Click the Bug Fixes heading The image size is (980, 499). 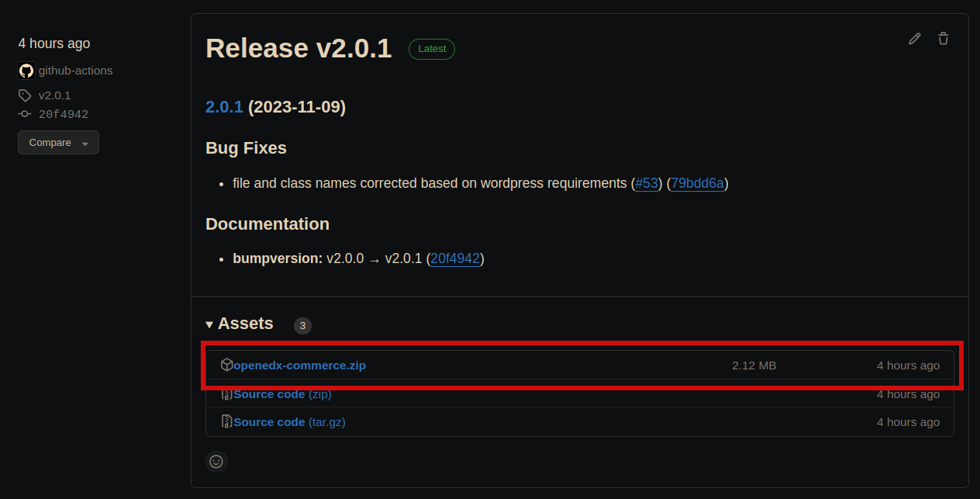246,147
